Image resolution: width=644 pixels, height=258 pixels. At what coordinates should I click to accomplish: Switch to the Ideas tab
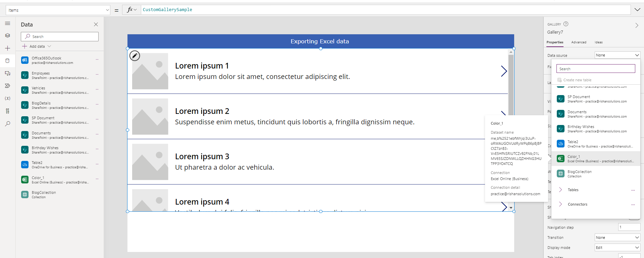(x=598, y=42)
